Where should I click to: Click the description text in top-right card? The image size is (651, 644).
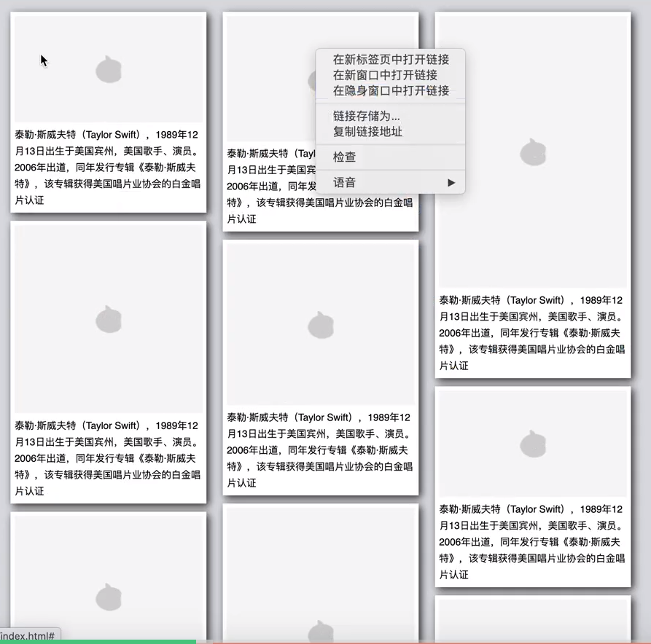click(x=532, y=333)
